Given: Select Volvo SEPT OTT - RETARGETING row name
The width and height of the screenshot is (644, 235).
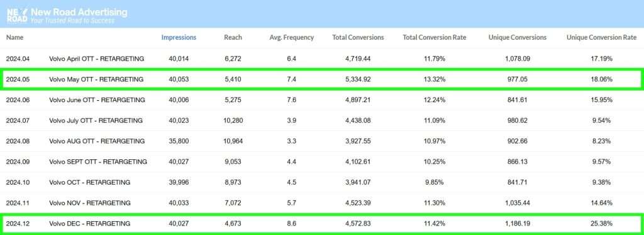Looking at the screenshot, I should click(97, 162).
